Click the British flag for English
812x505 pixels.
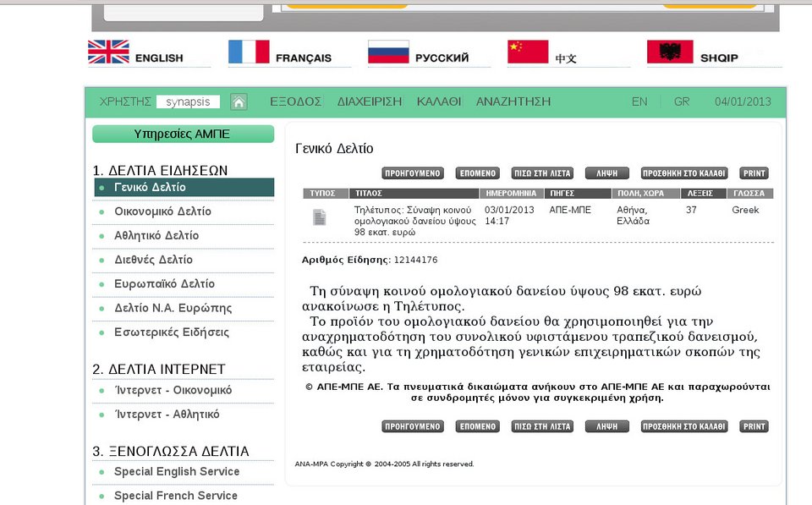[x=108, y=52]
